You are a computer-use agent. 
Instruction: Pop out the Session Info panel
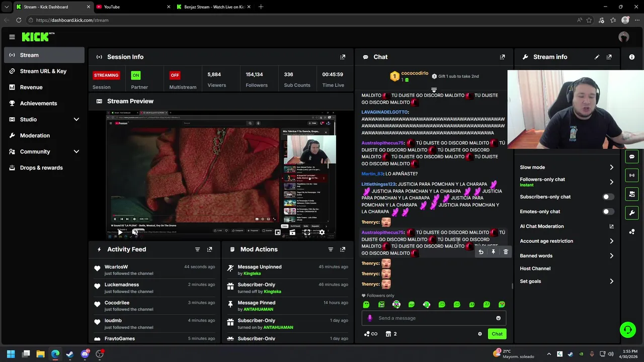(343, 57)
